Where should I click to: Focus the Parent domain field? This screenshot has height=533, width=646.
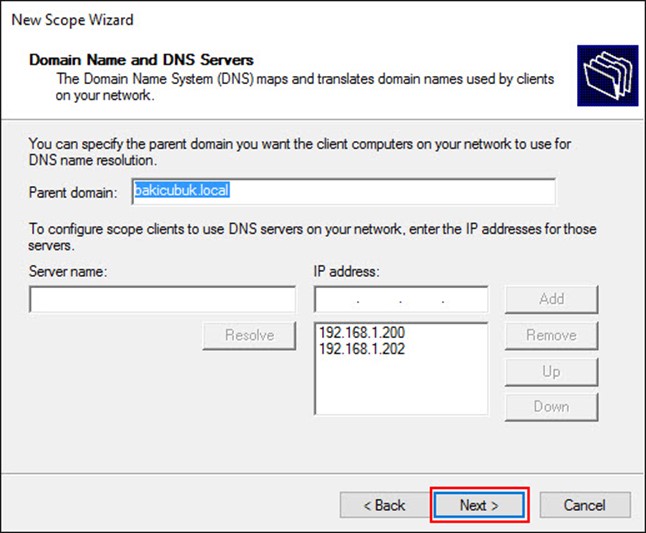pos(344,191)
